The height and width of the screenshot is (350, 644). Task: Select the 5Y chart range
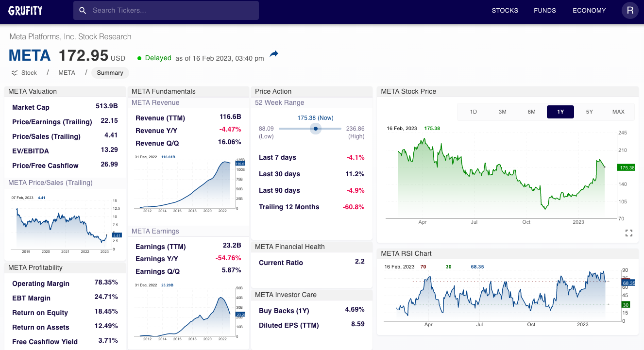point(589,112)
